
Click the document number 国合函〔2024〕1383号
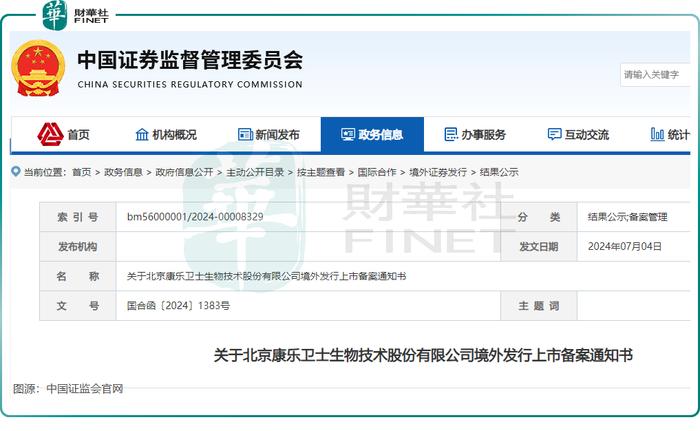[x=179, y=305]
